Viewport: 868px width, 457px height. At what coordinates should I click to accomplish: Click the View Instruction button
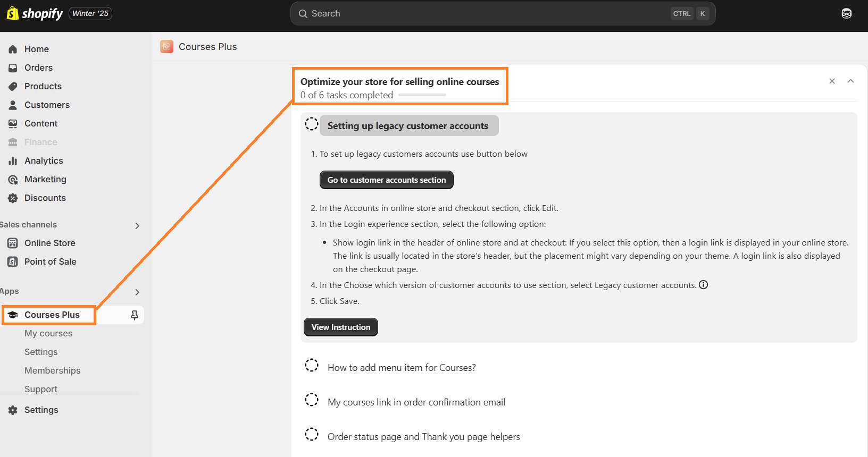click(x=340, y=327)
